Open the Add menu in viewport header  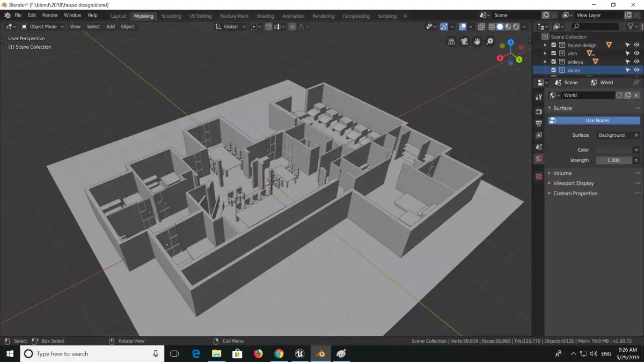coord(111,26)
